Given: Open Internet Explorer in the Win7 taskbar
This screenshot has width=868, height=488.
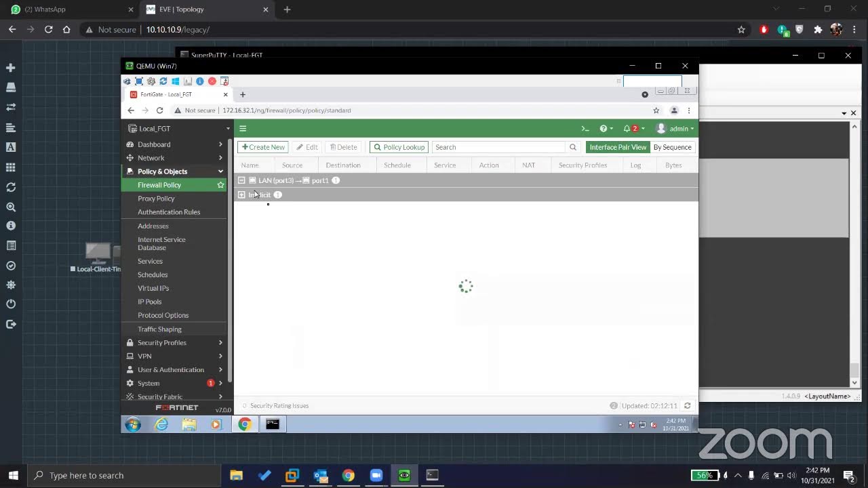Looking at the screenshot, I should point(161,424).
